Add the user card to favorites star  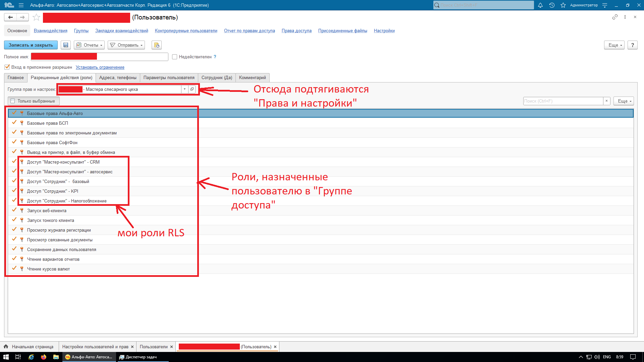36,17
